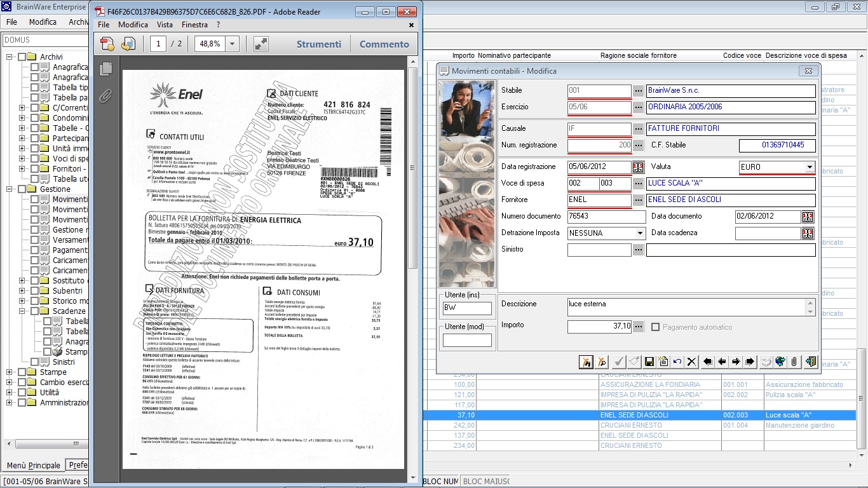Open the Strumenti pane in Adobe Reader
The width and height of the screenshot is (868, 488).
click(319, 44)
